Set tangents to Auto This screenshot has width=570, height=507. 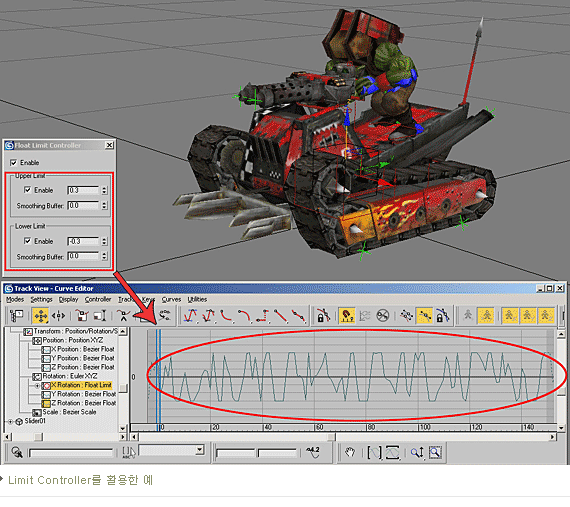(190, 315)
